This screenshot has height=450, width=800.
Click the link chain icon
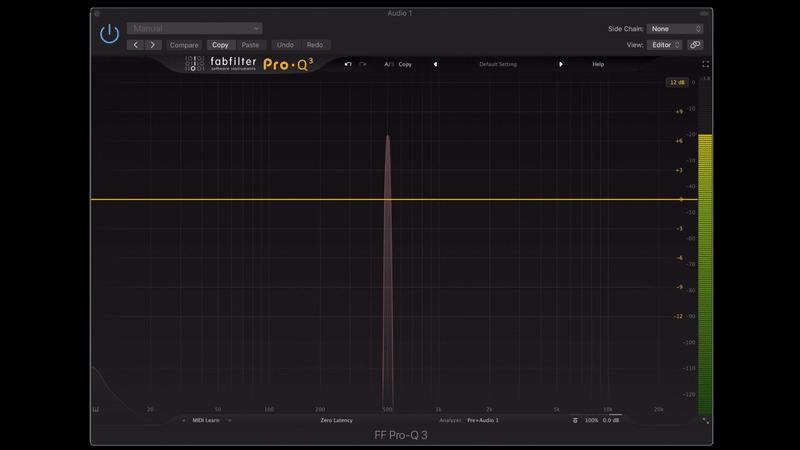pyautogui.click(x=695, y=45)
